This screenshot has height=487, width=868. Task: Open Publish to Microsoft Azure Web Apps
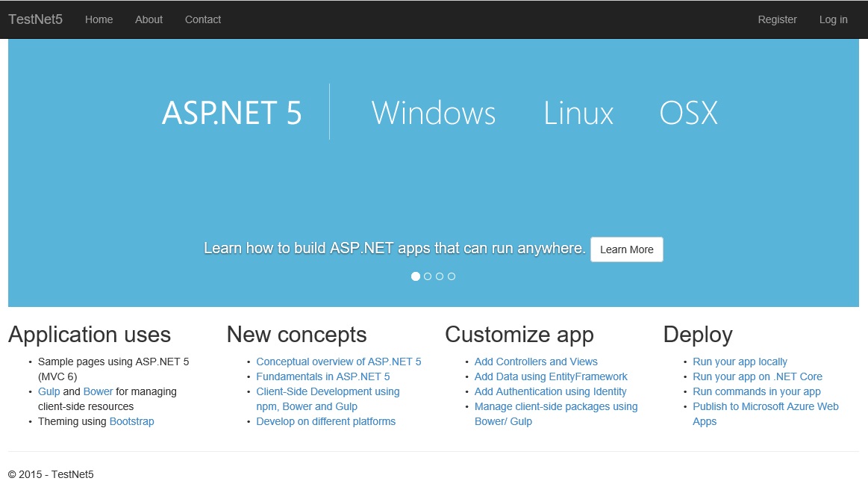(766, 414)
